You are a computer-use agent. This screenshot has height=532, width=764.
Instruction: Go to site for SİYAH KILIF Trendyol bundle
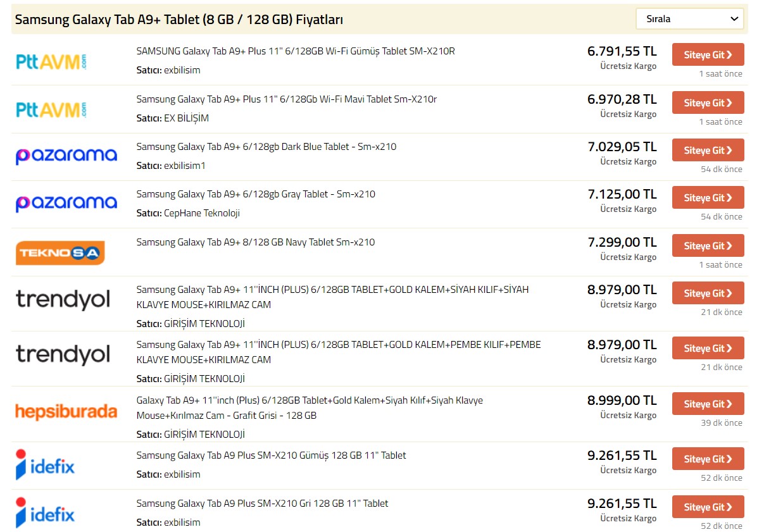(708, 293)
